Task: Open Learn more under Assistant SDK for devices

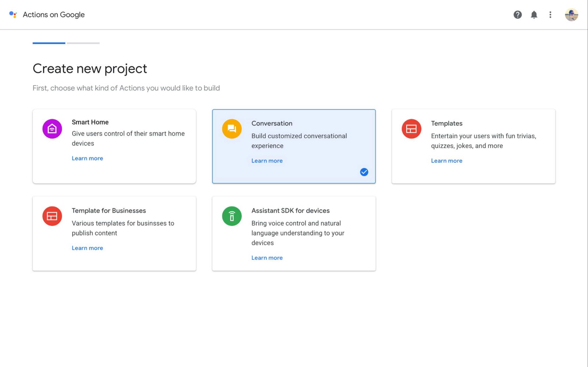Action: pos(267,258)
